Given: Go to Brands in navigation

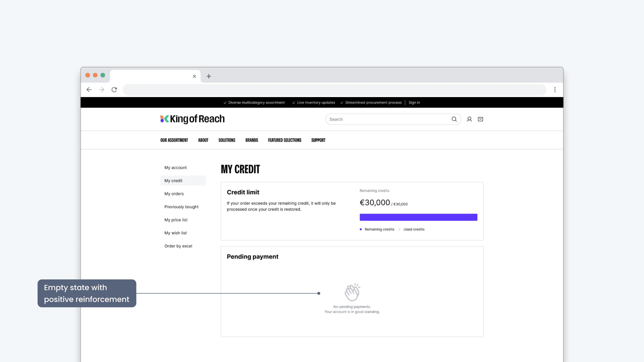Looking at the screenshot, I should pos(252,140).
